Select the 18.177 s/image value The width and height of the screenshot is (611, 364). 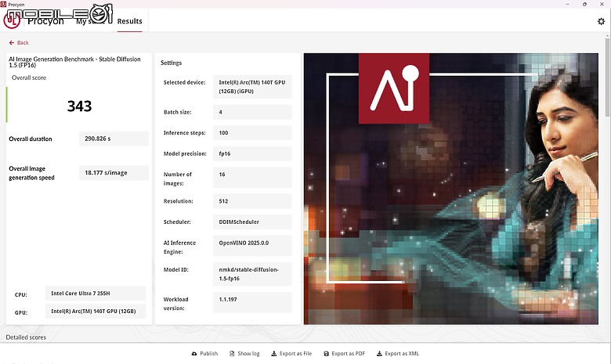coord(114,173)
